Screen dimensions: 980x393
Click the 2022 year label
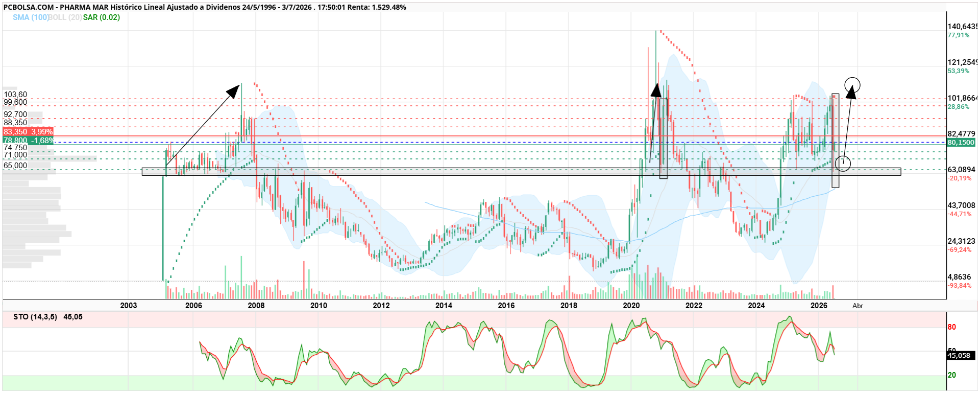(x=694, y=306)
